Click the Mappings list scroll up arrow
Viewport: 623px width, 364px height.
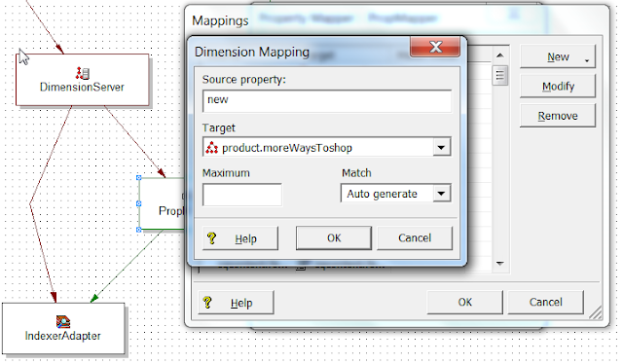pyautogui.click(x=500, y=55)
